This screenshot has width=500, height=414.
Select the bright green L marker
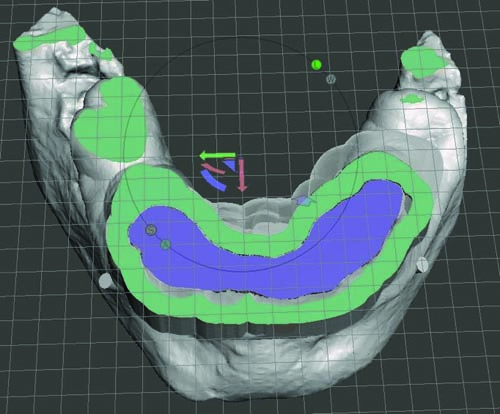316,64
